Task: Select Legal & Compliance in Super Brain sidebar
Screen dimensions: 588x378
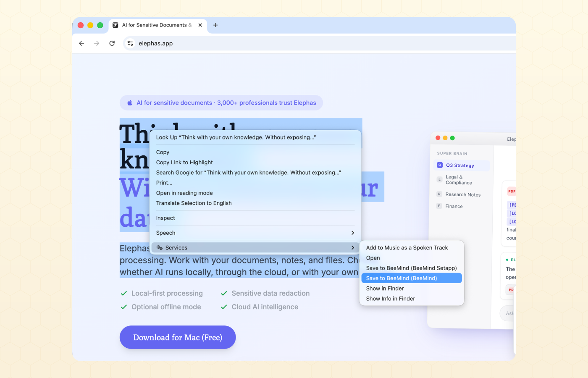Action: point(462,180)
